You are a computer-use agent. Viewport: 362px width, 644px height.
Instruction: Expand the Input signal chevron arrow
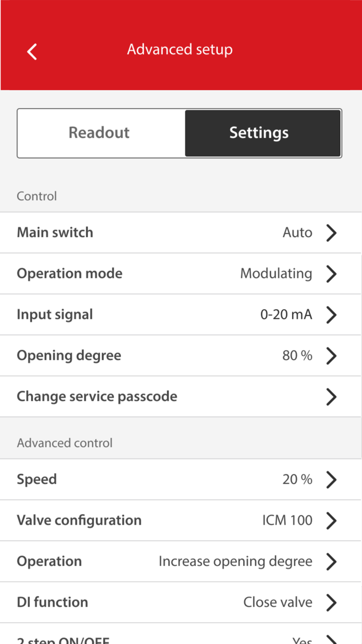tap(331, 314)
